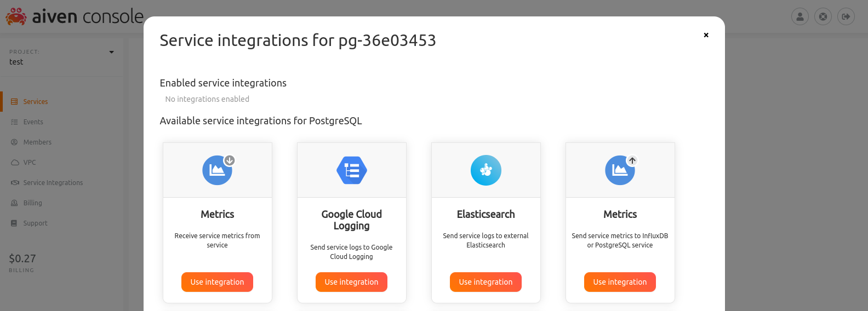This screenshot has height=311, width=868.
Task: Click the $0.27 billing amount
Action: tap(22, 258)
